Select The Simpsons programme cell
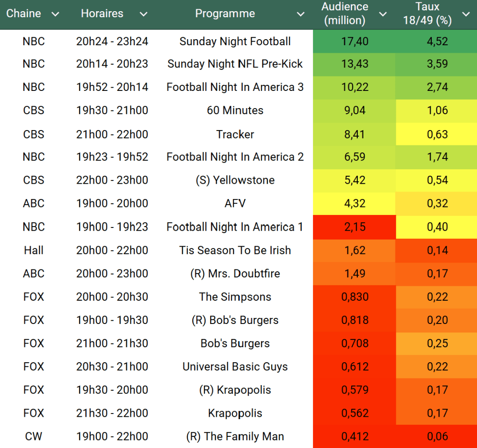 (x=235, y=297)
